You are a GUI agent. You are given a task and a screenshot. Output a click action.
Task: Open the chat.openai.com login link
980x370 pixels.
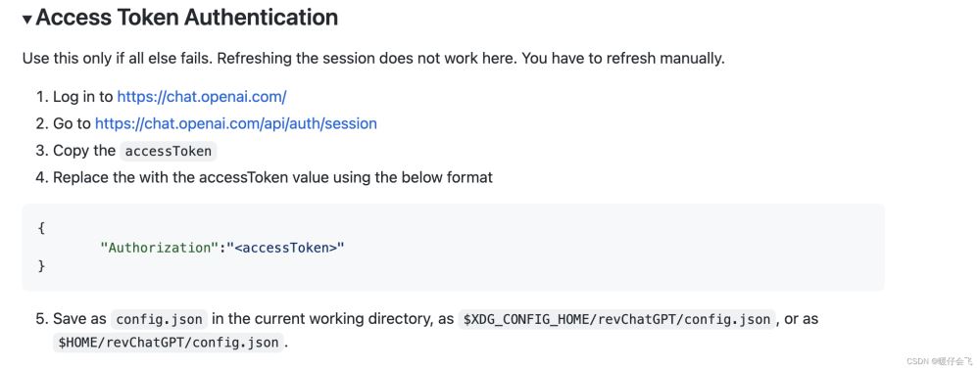tap(202, 97)
